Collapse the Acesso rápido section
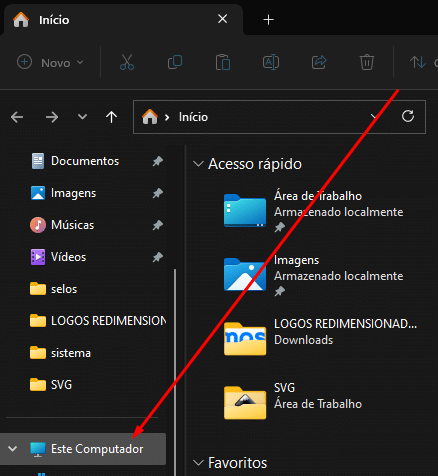This screenshot has height=476, width=438. point(198,164)
